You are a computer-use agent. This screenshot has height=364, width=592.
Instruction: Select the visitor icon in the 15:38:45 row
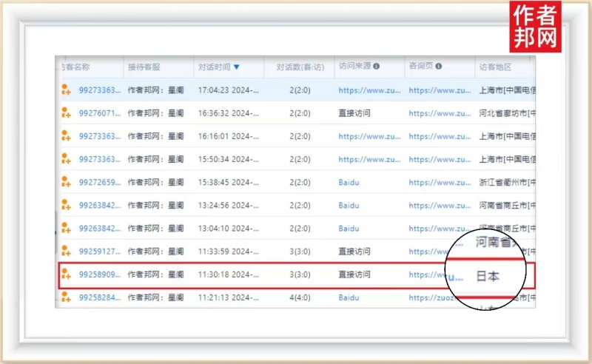coord(66,182)
